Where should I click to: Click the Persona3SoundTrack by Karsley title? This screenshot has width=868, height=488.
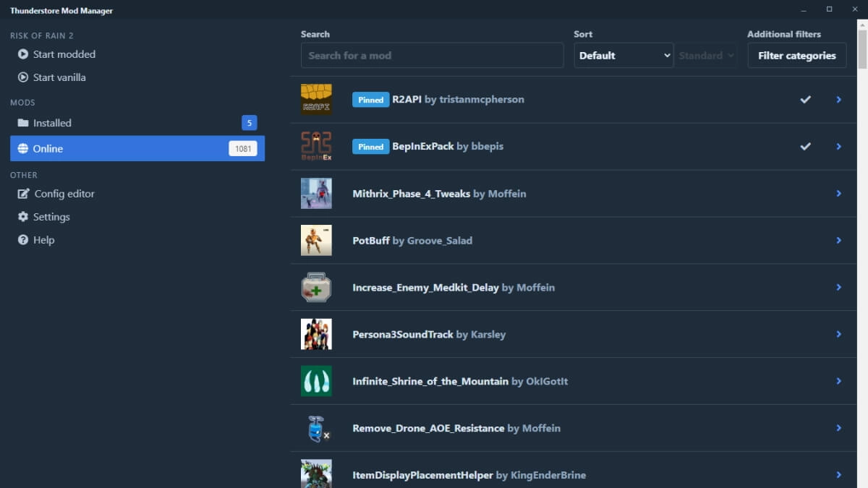coord(429,335)
